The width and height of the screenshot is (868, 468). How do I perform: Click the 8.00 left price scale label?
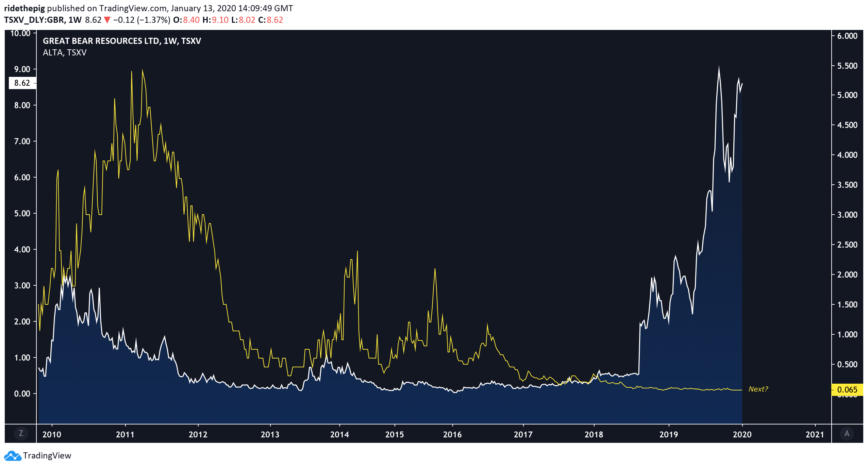pyautogui.click(x=22, y=105)
